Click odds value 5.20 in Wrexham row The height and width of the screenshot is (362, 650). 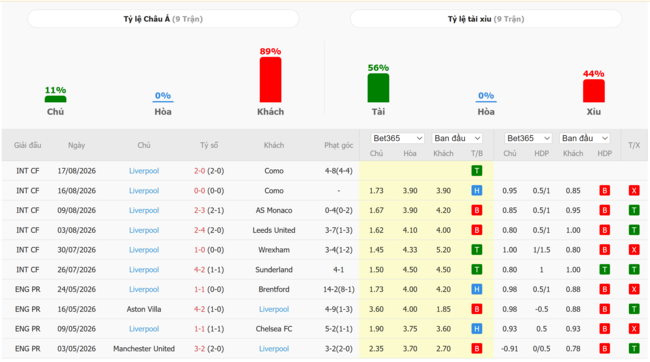[x=443, y=250]
